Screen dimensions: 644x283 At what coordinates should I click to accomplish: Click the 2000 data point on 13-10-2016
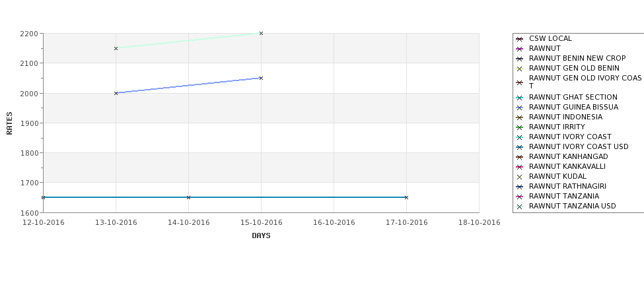click(x=116, y=93)
